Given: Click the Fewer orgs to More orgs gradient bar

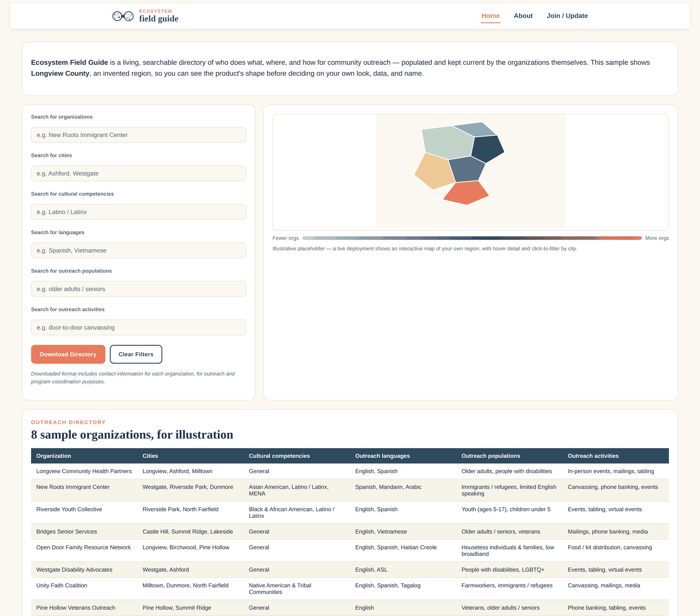Looking at the screenshot, I should coord(472,238).
